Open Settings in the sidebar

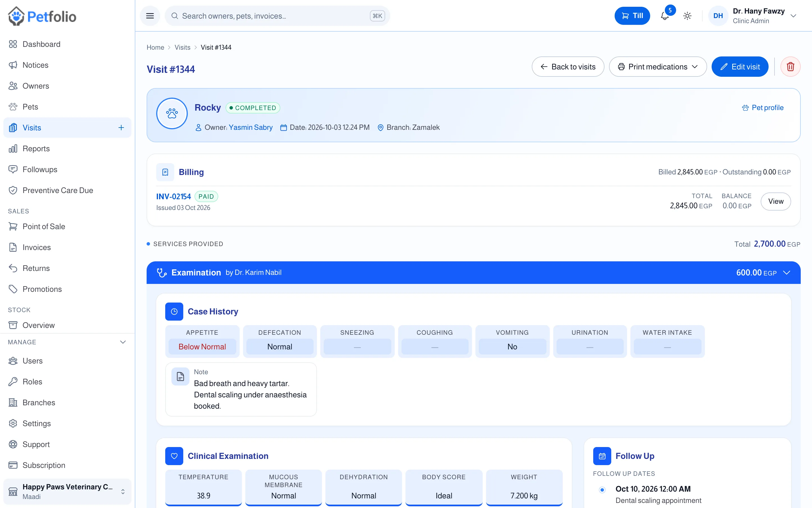[x=67, y=423]
